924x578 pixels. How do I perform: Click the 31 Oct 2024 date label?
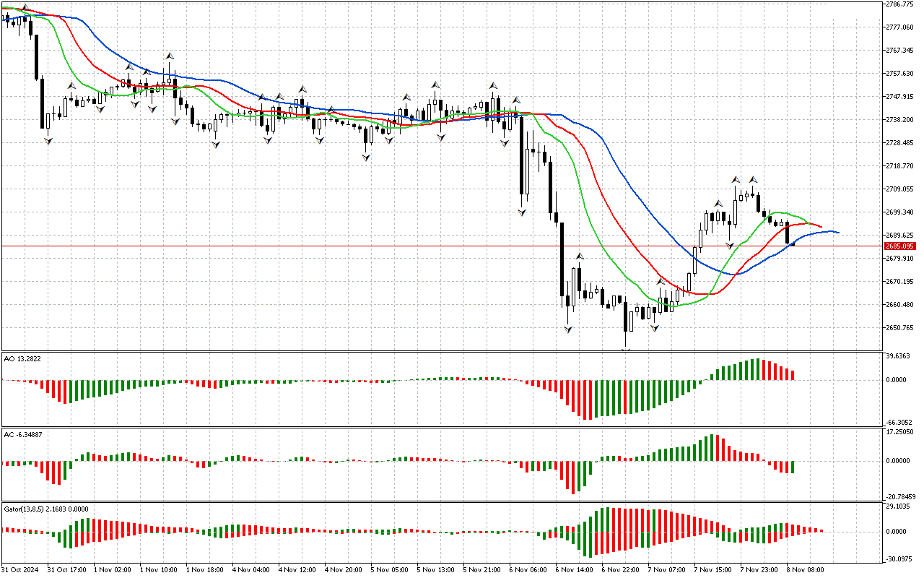20,570
